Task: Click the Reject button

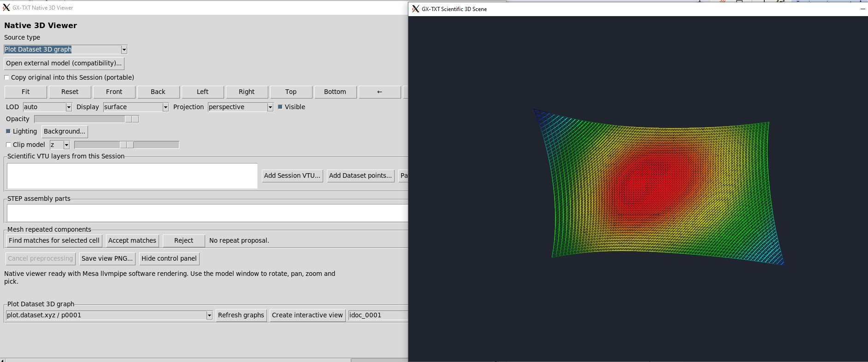Action: (x=184, y=240)
